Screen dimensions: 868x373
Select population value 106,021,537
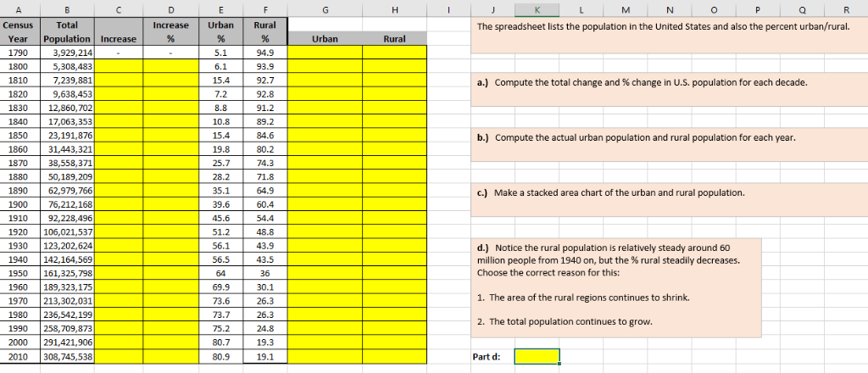68,232
